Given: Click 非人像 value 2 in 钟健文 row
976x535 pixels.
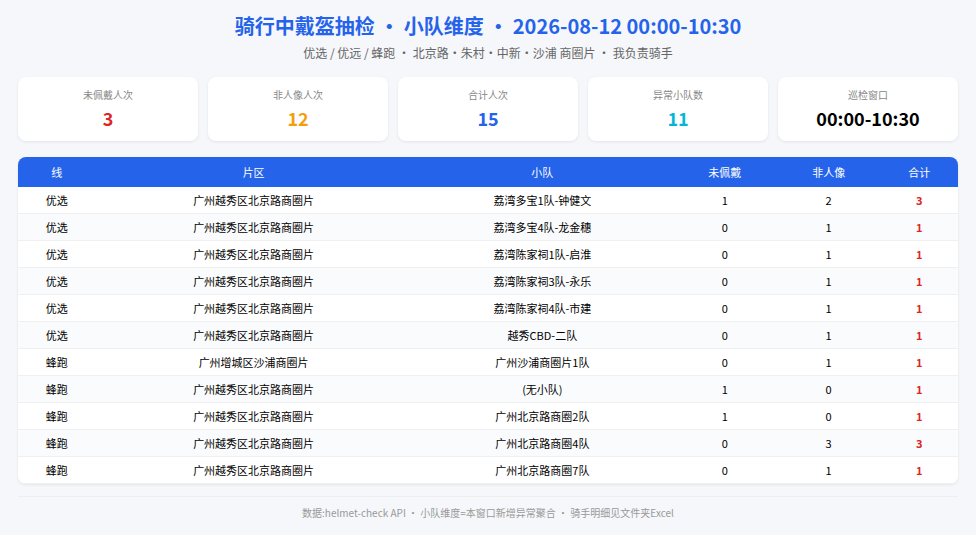Looking at the screenshot, I should click(828, 201).
